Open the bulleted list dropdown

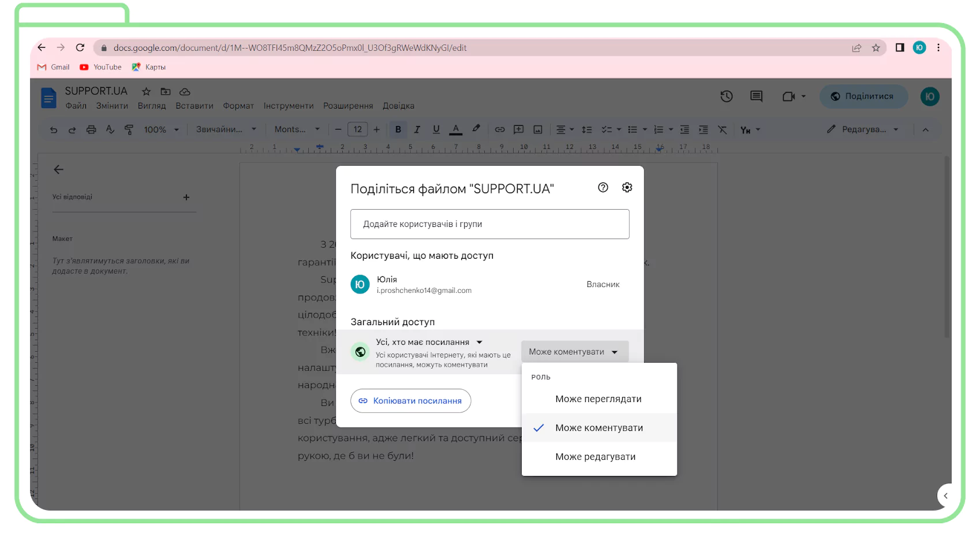[637, 129]
